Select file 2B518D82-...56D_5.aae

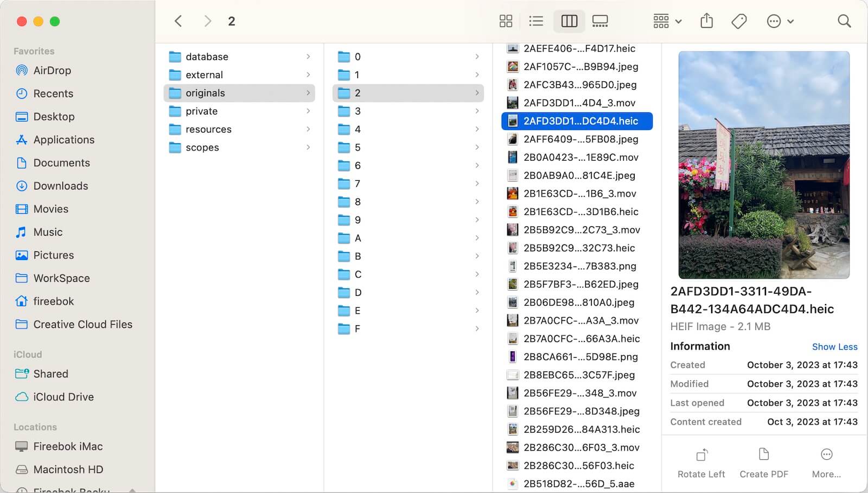[x=577, y=484]
